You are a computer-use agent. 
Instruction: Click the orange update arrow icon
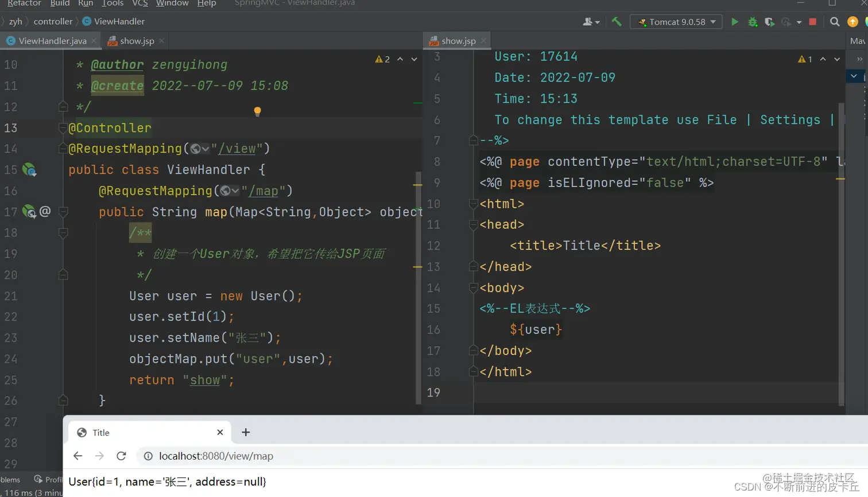pos(852,22)
